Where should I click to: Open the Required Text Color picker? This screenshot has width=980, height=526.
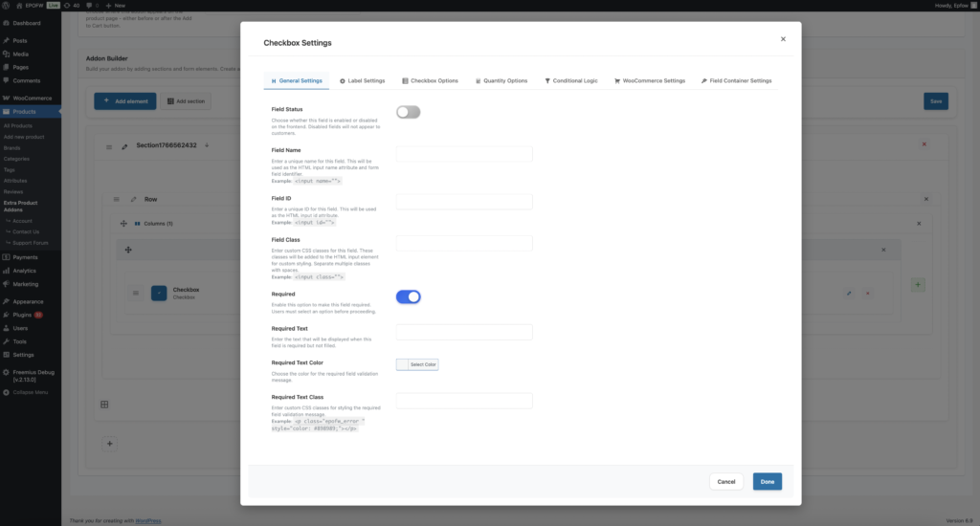tap(417, 364)
